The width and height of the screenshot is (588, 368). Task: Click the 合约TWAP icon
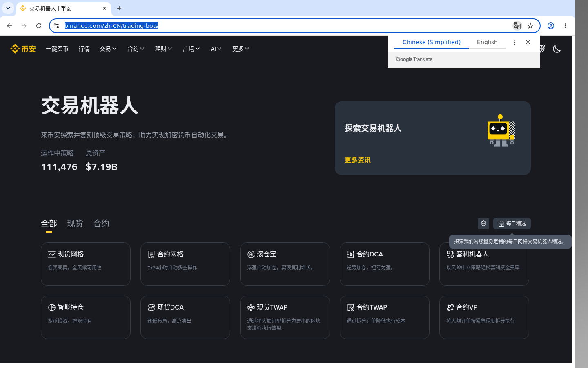[351, 307]
